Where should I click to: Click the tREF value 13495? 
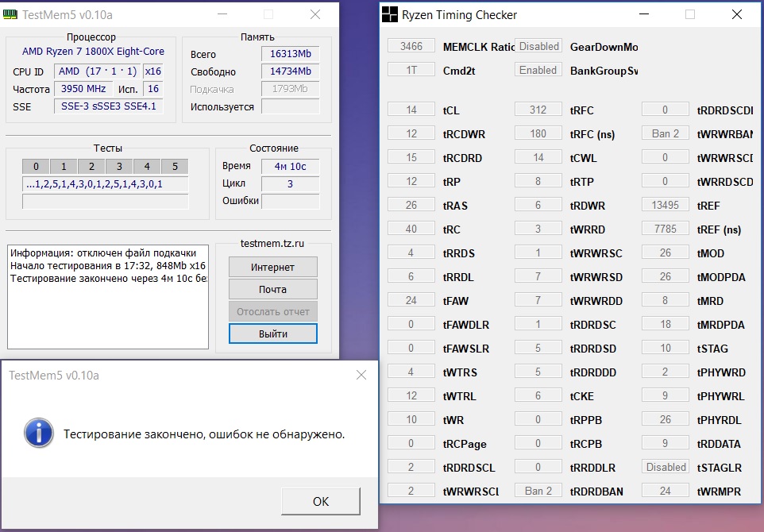[666, 205]
